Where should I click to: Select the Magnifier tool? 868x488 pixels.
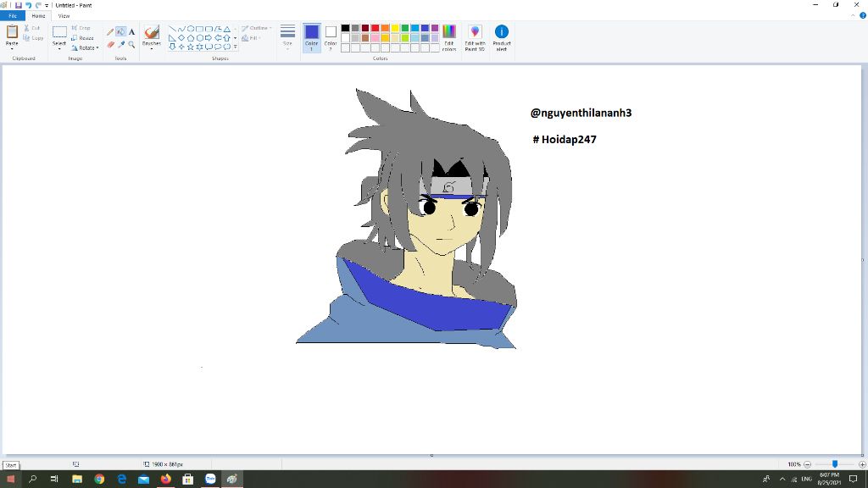[131, 44]
